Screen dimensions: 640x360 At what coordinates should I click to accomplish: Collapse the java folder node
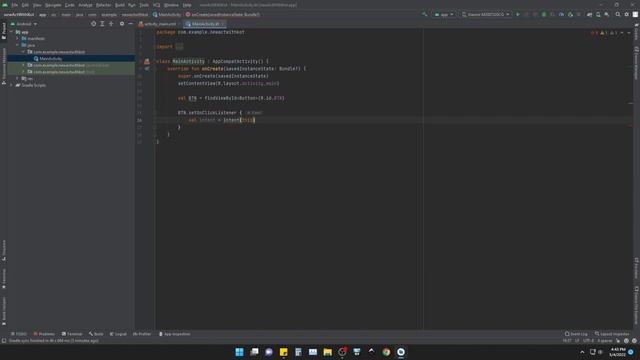coord(18,45)
